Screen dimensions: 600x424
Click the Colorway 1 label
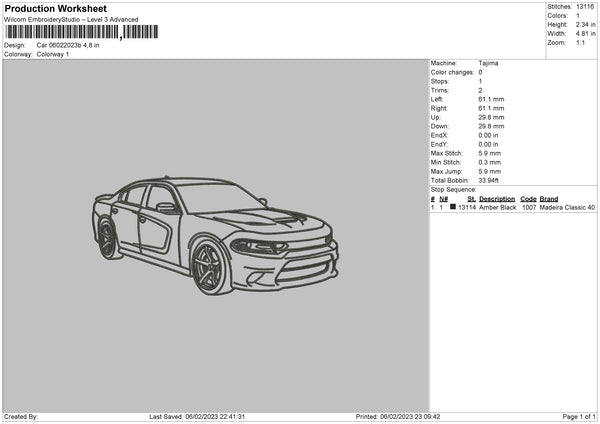pyautogui.click(x=53, y=54)
